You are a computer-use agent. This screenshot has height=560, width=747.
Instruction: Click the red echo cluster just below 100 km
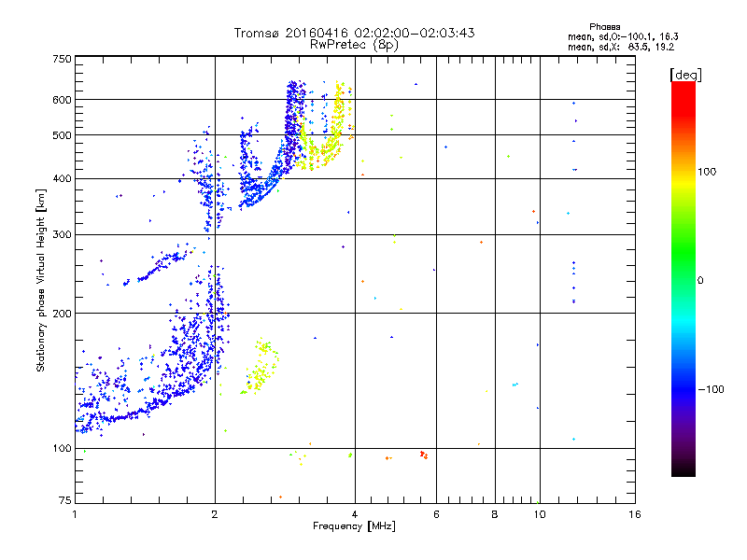point(424,455)
